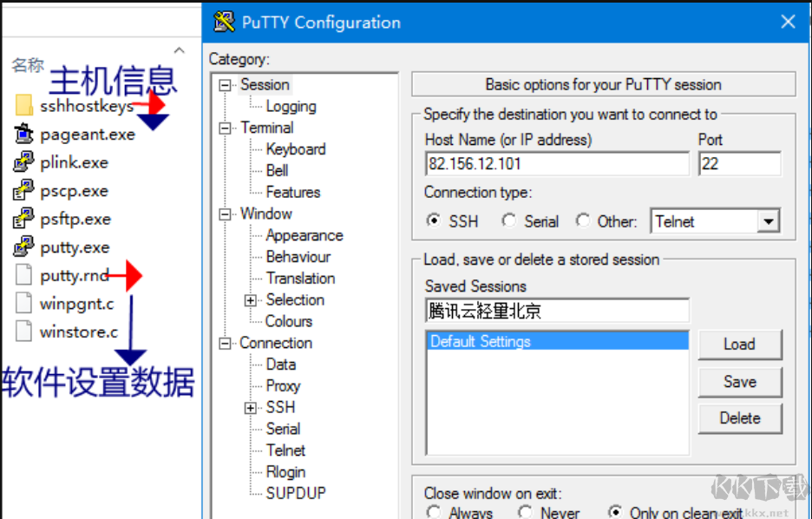Screen dimensions: 812x519
Task: Choose Never for close window on exit
Action: click(526, 512)
